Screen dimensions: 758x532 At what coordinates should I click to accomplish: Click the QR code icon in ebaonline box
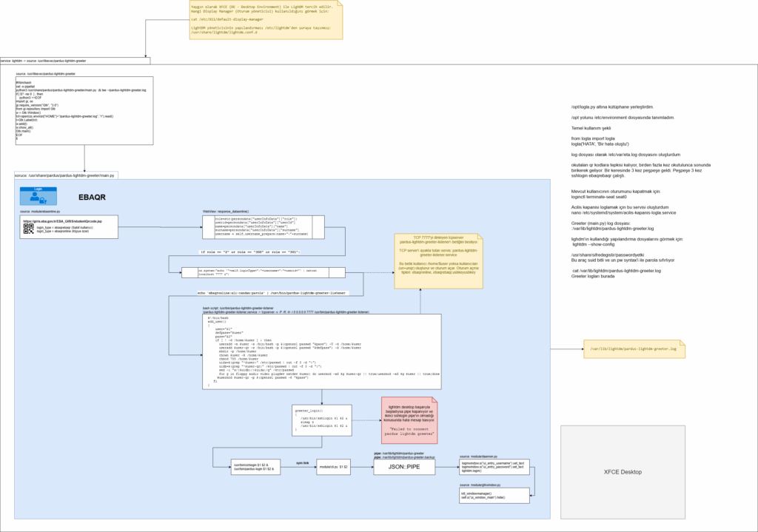pyautogui.click(x=29, y=229)
